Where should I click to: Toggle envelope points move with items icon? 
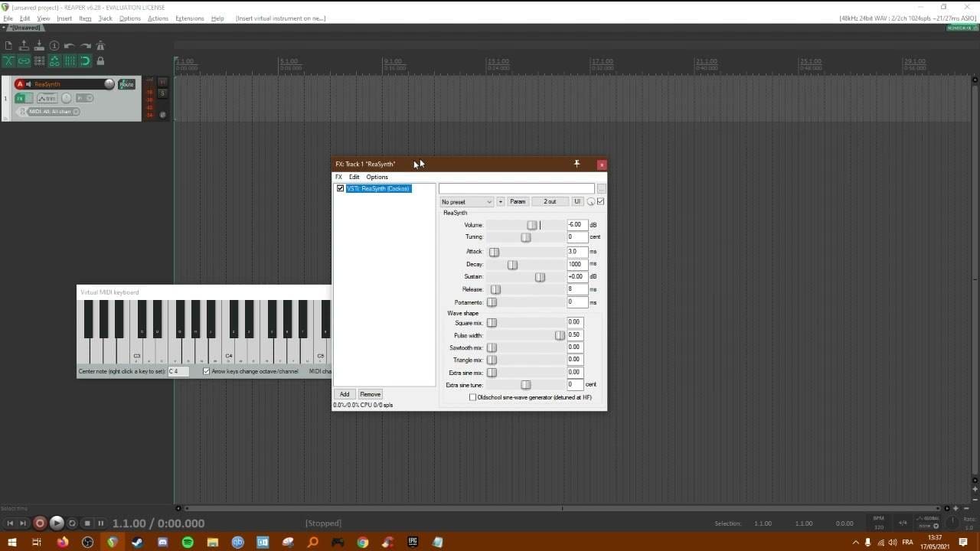click(x=54, y=61)
